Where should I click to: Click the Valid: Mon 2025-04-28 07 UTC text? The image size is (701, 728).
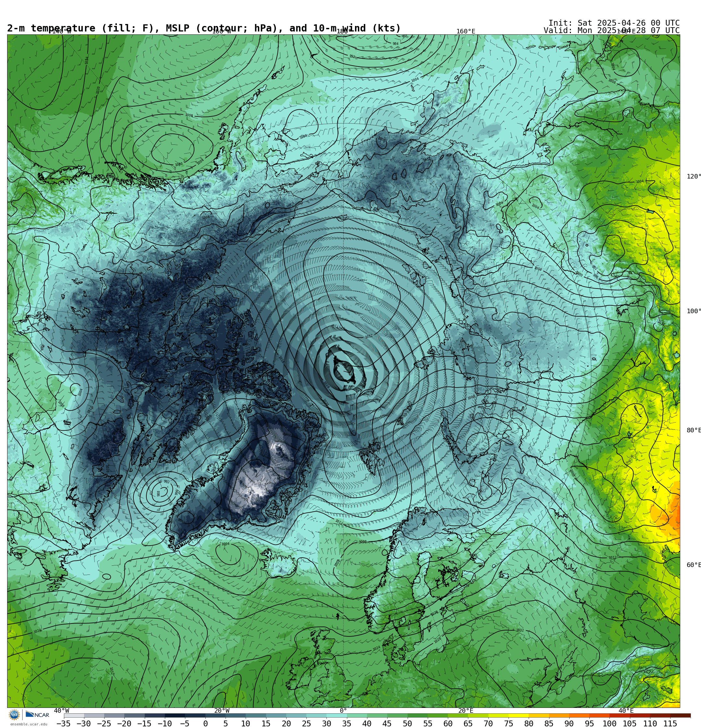pos(611,31)
